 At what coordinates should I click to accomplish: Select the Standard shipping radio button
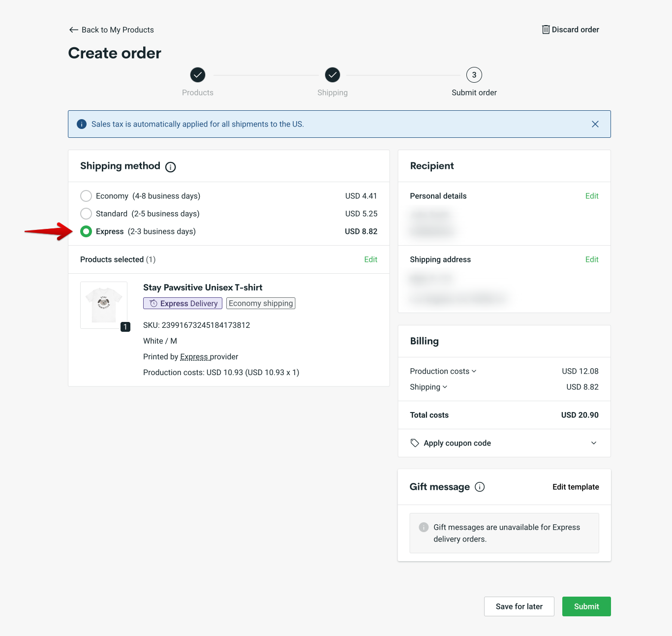pyautogui.click(x=86, y=214)
